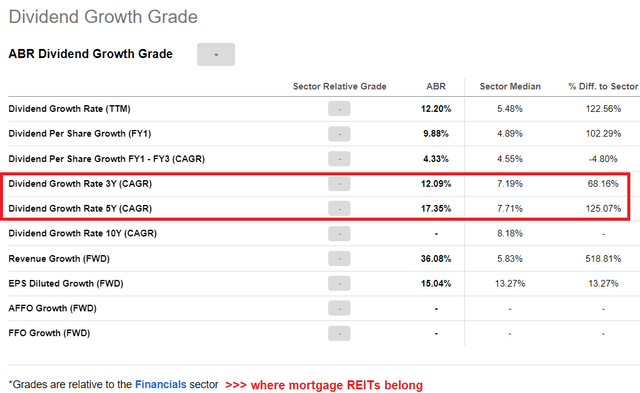Click the ABR Dividend Growth Grade subtitle
Image resolution: width=640 pixels, height=393 pixels.
[x=91, y=54]
